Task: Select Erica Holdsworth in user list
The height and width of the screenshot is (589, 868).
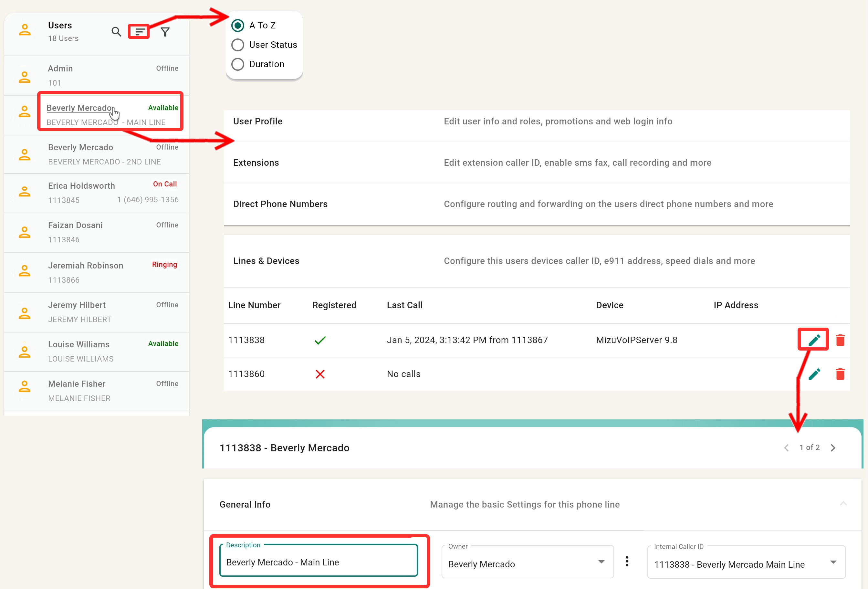Action: point(81,186)
